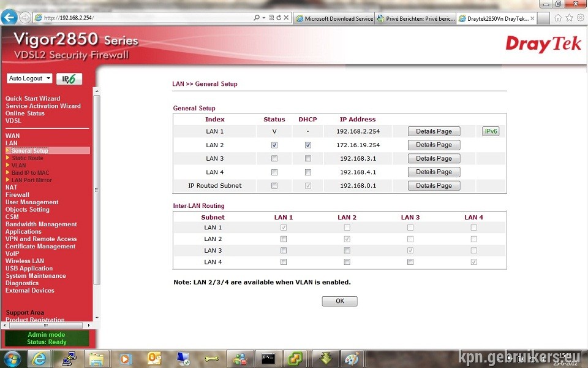Tick the IP Routed Subnet status checkbox
The width and height of the screenshot is (588, 368).
(x=274, y=185)
